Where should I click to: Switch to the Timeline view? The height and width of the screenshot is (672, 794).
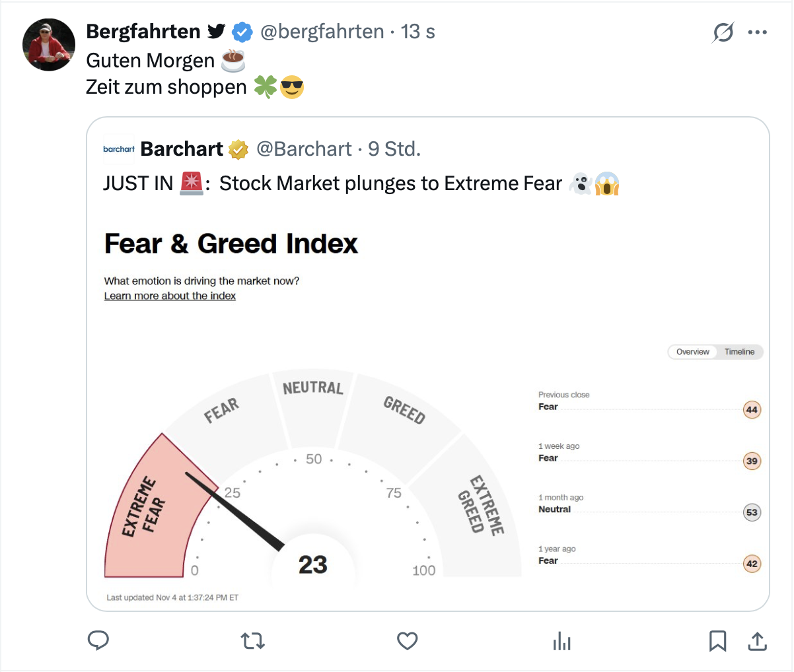[x=739, y=352]
